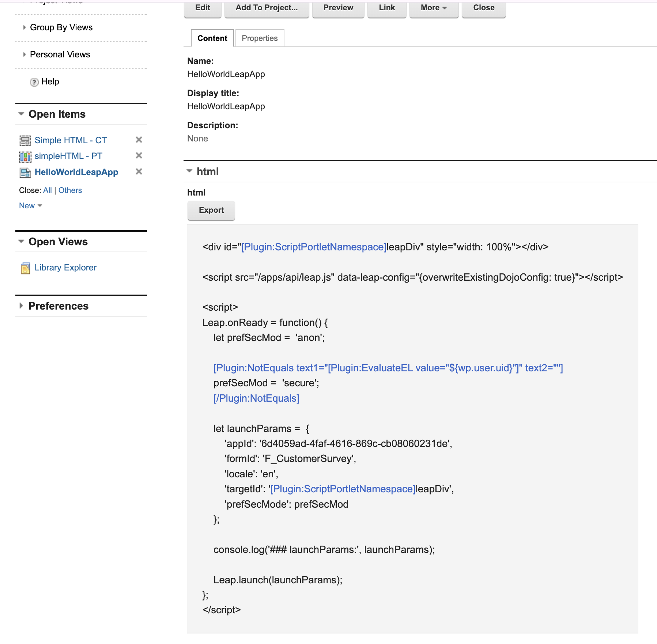This screenshot has height=644, width=657.
Task: Select the Content tab
Action: [212, 38]
